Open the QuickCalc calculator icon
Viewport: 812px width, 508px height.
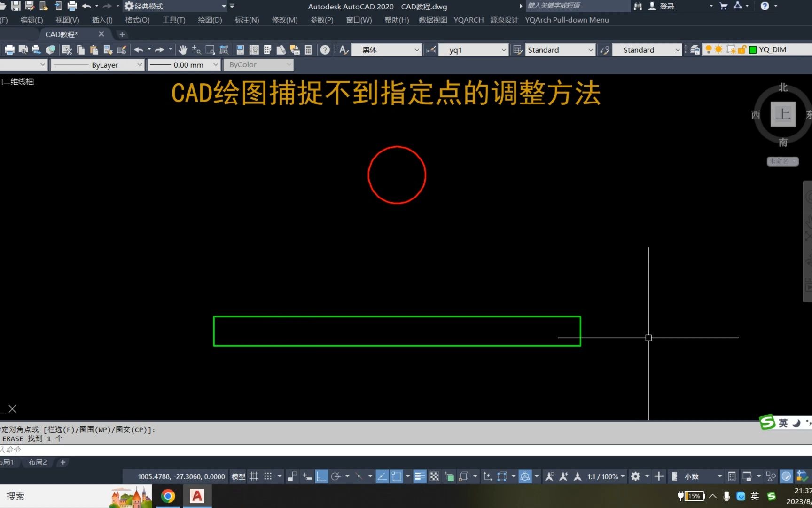[x=308, y=50]
